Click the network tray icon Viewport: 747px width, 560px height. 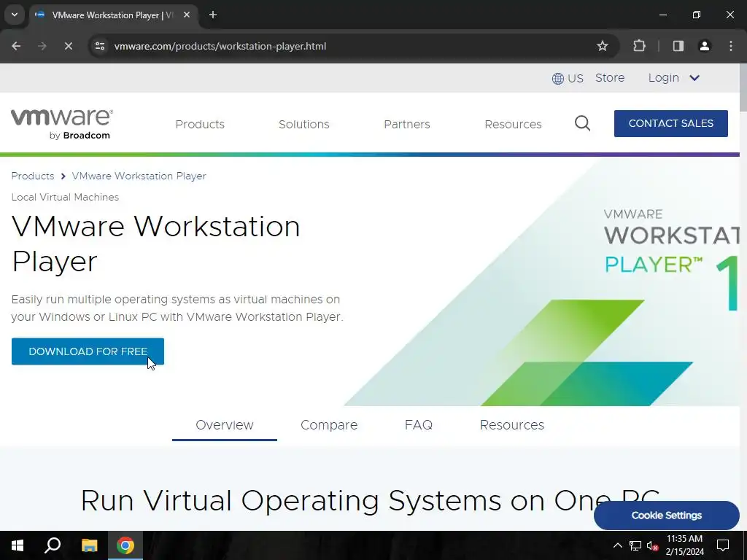point(635,545)
